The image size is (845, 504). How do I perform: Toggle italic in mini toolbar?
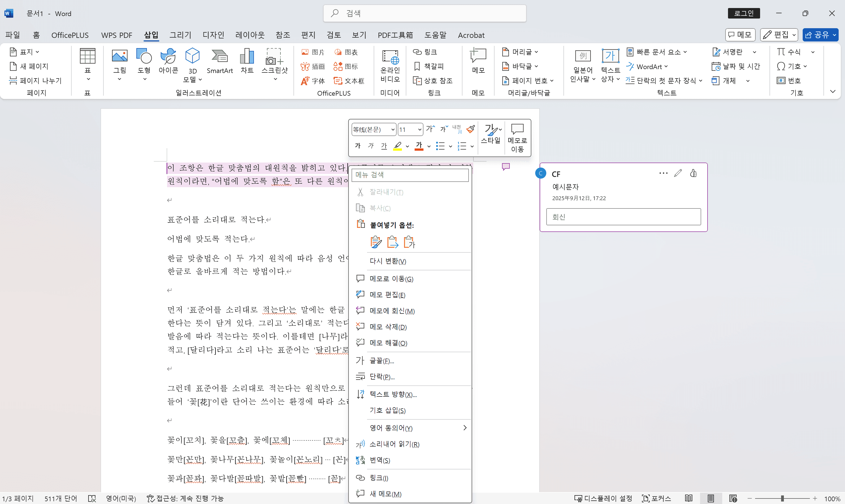(x=371, y=146)
